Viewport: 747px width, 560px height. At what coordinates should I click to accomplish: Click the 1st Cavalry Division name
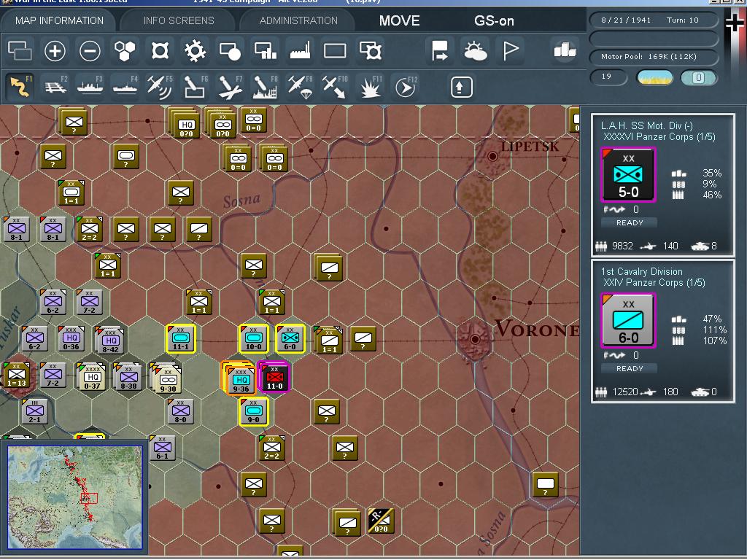point(641,271)
